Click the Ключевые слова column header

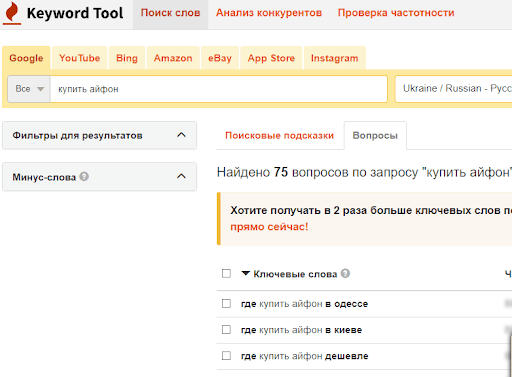click(x=295, y=274)
